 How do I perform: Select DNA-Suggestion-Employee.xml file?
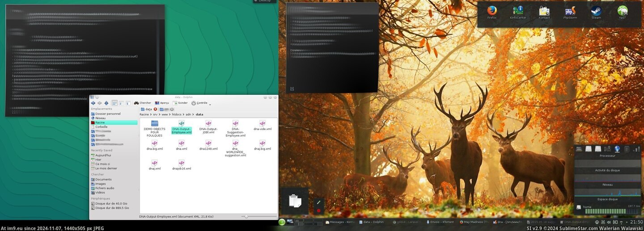click(x=235, y=128)
